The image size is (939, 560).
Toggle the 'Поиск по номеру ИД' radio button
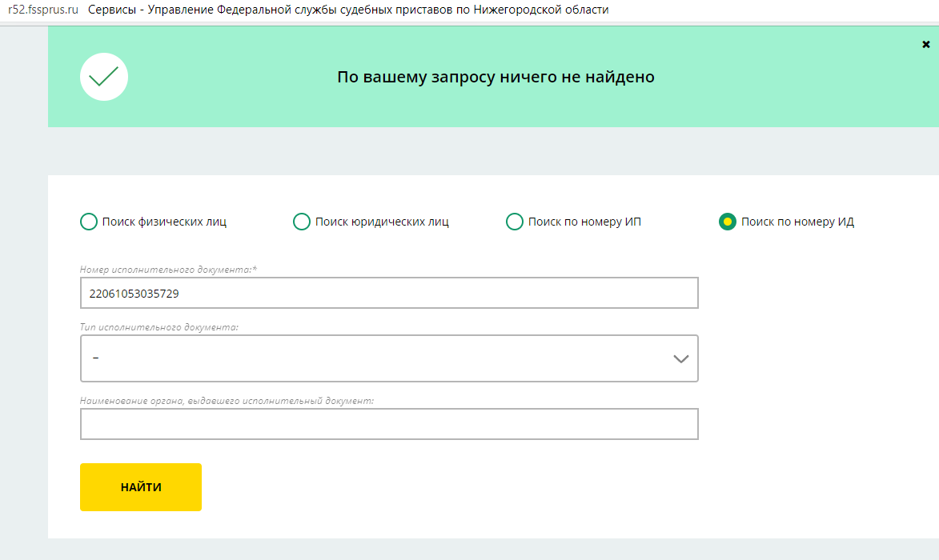728,222
